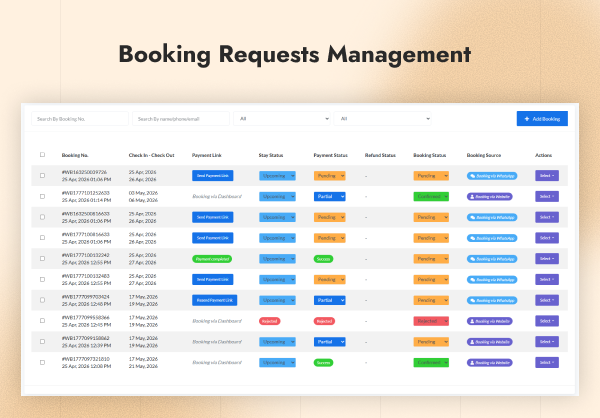Screen dimensions: 600x418
Task: Click the Actions column header
Action: pos(543,155)
